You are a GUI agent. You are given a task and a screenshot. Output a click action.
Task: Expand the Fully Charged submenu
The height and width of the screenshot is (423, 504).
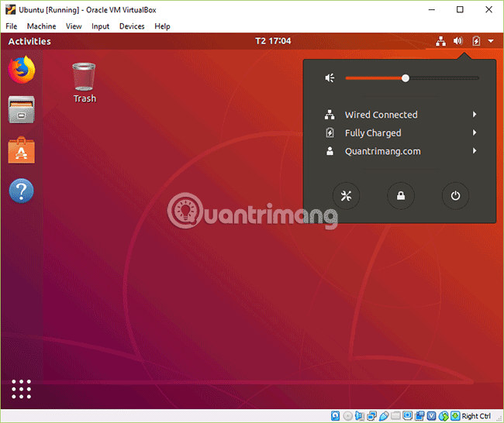[475, 132]
